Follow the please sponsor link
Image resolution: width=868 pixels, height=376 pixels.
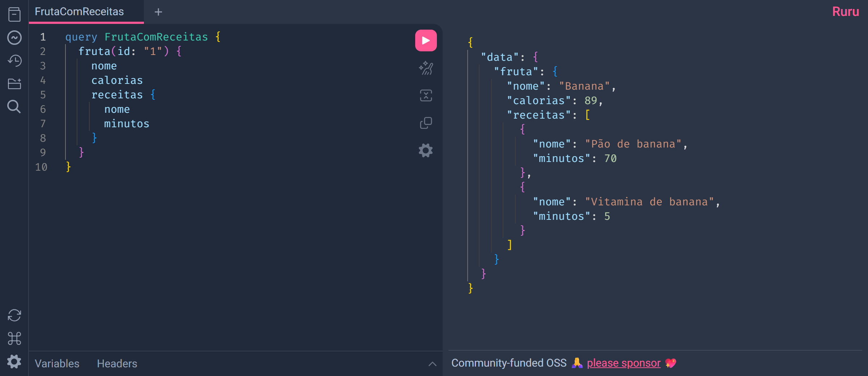pyautogui.click(x=624, y=363)
